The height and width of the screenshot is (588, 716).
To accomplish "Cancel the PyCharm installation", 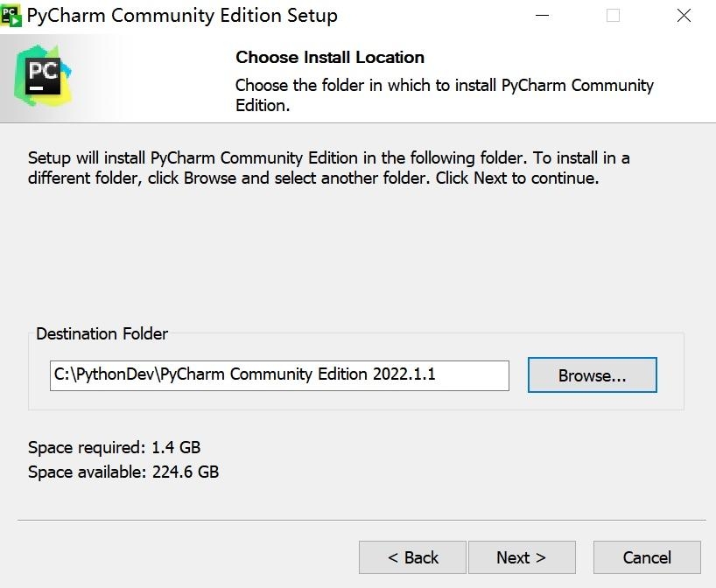I will [x=646, y=557].
